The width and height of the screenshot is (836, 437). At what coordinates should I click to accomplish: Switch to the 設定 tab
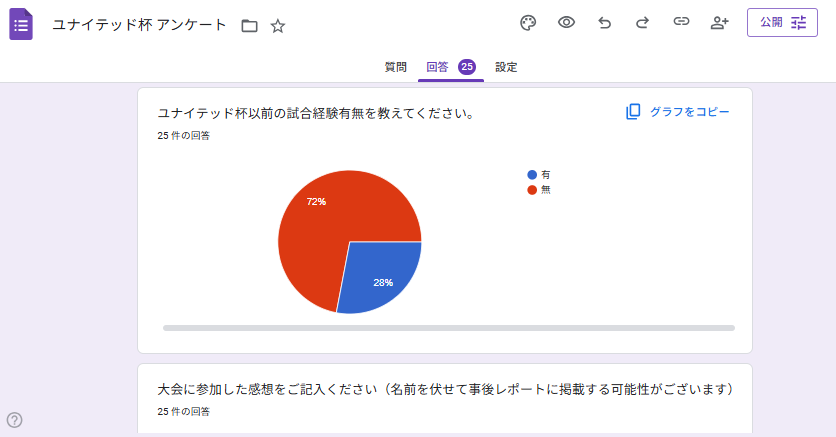[x=506, y=67]
